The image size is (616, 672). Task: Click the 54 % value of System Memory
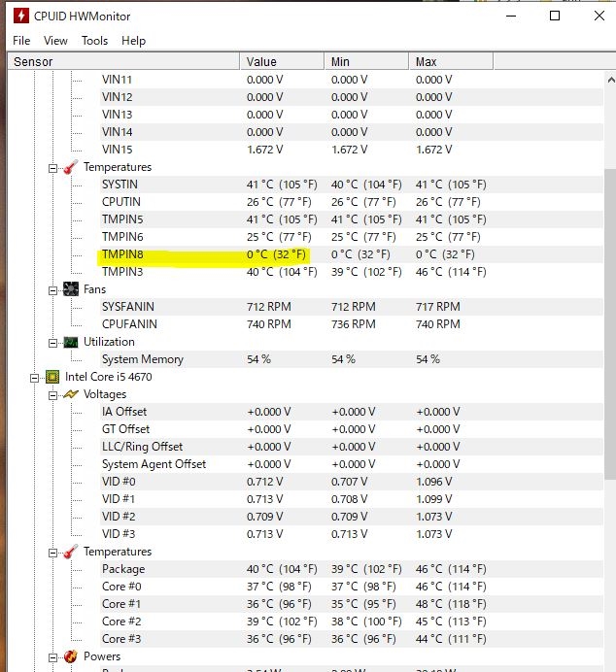(x=258, y=359)
